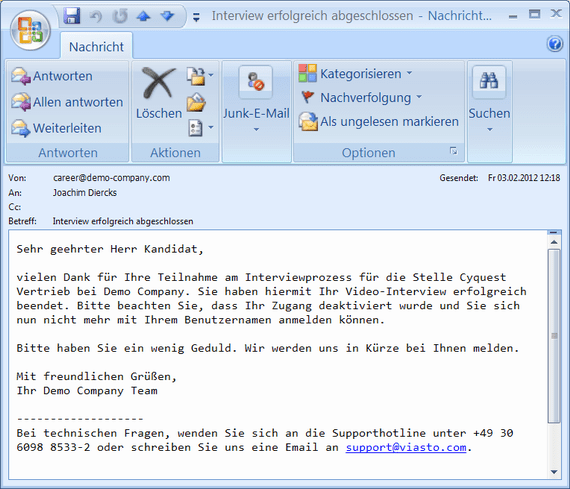Open the Outlook help question mark icon
Viewport: 570px width, 489px height.
(555, 44)
